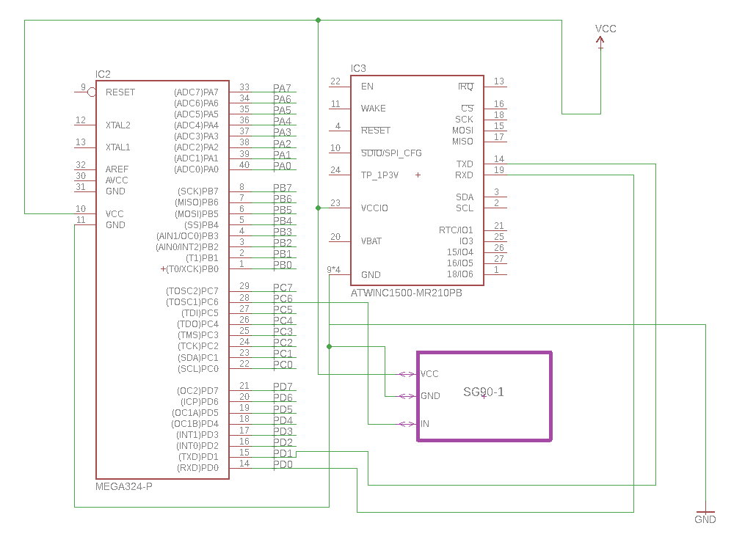Select the junction dot on top VCC wire
This screenshot has height=545, width=756.
[319, 21]
